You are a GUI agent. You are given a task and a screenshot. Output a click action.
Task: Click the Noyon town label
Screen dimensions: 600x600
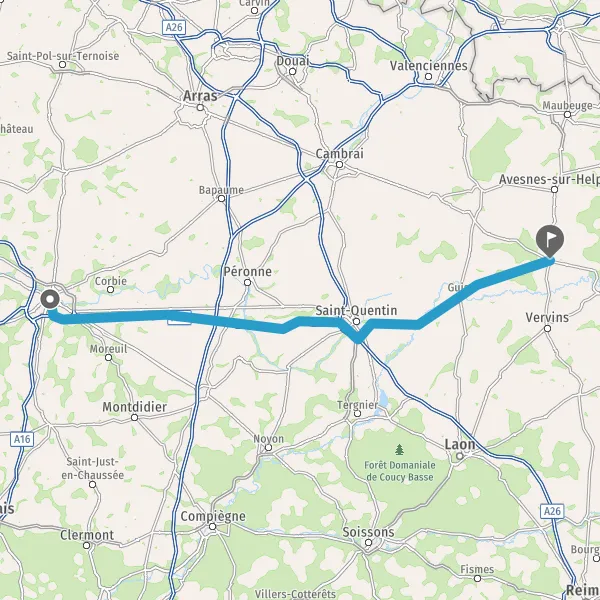(x=269, y=439)
